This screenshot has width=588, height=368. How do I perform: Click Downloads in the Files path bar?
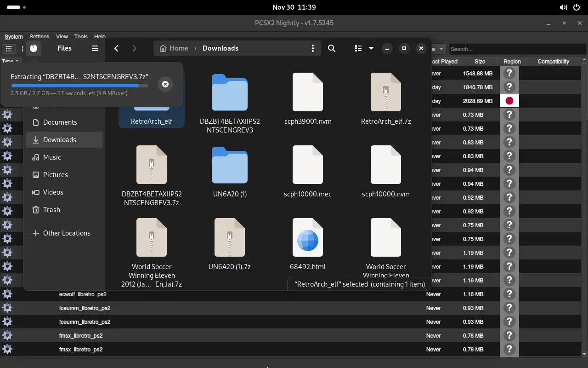point(220,48)
